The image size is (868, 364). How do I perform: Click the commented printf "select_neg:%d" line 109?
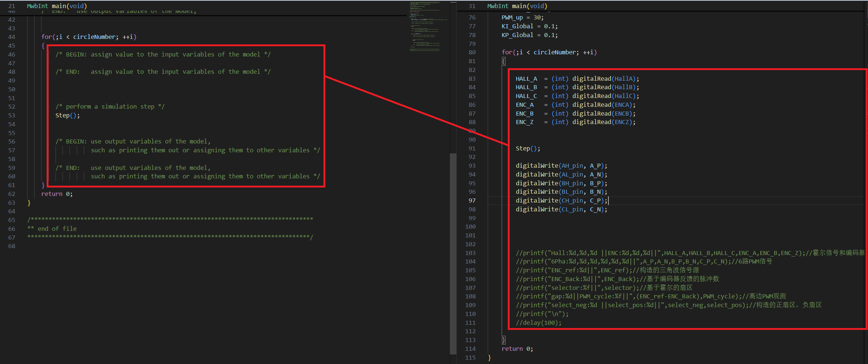(669, 305)
